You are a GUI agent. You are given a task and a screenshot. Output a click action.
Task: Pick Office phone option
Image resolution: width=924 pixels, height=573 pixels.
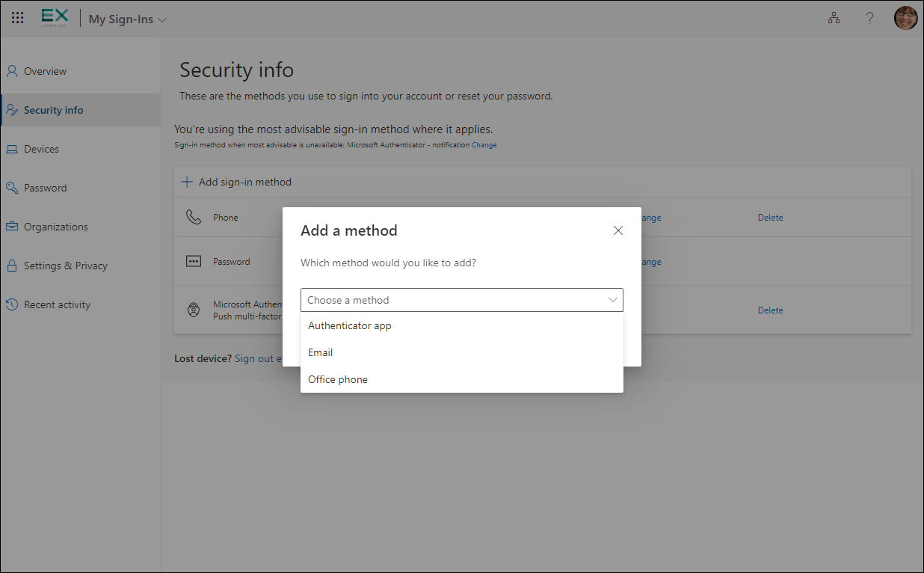(x=338, y=380)
